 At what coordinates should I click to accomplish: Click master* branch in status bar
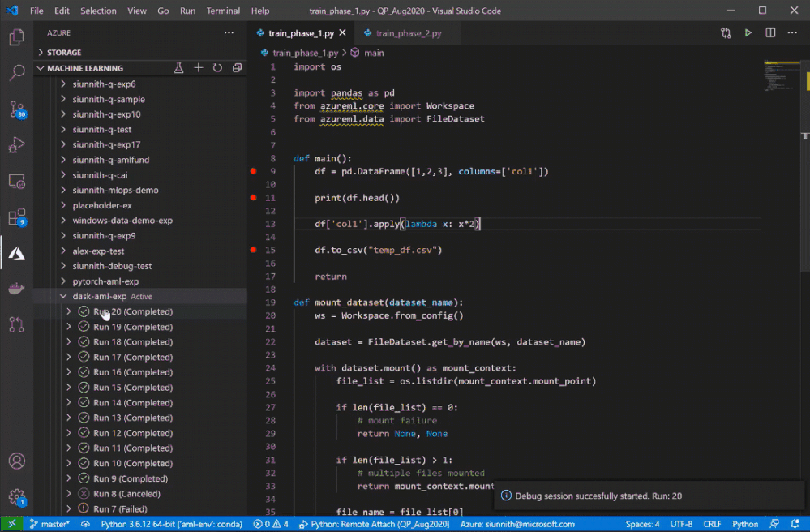point(49,524)
